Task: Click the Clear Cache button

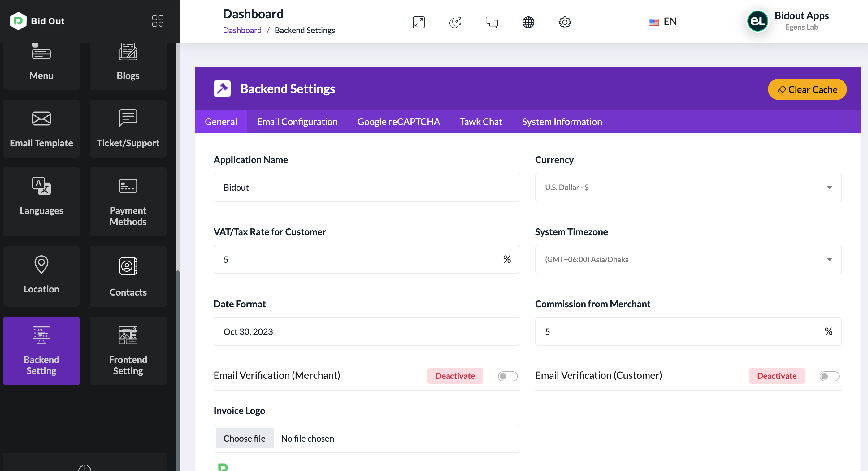Action: [807, 89]
